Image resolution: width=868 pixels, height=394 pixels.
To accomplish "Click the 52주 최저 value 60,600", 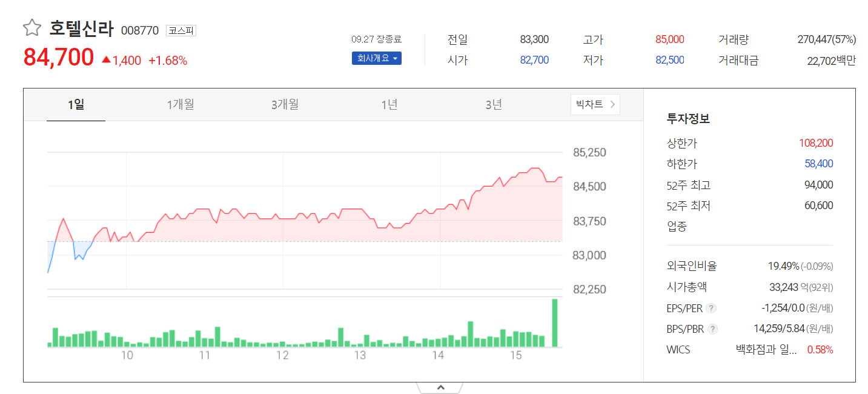I will click(819, 205).
